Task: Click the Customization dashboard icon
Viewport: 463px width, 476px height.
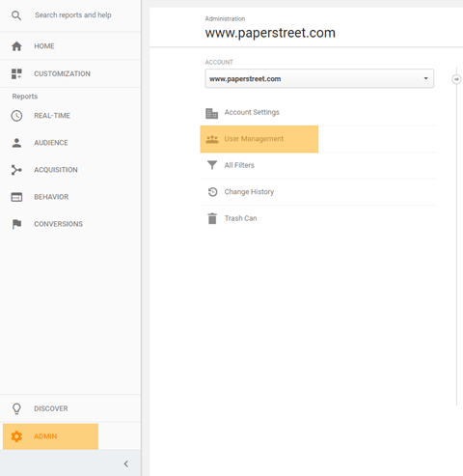Action: coord(16,73)
